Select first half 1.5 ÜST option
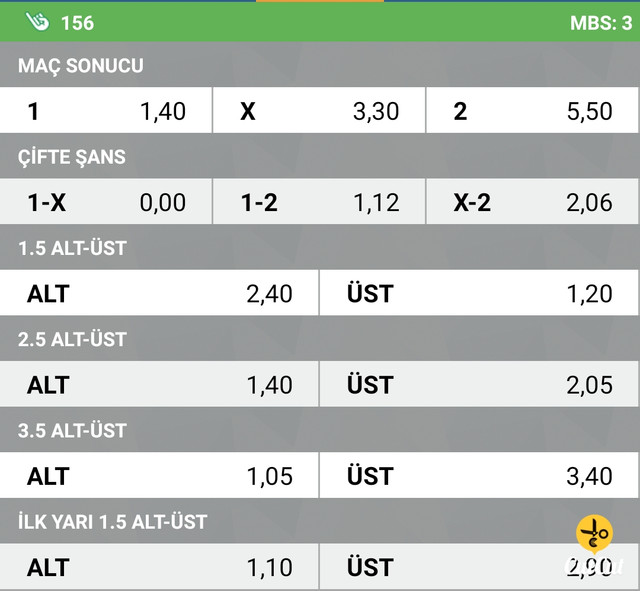This screenshot has height=591, width=640. tap(479, 567)
